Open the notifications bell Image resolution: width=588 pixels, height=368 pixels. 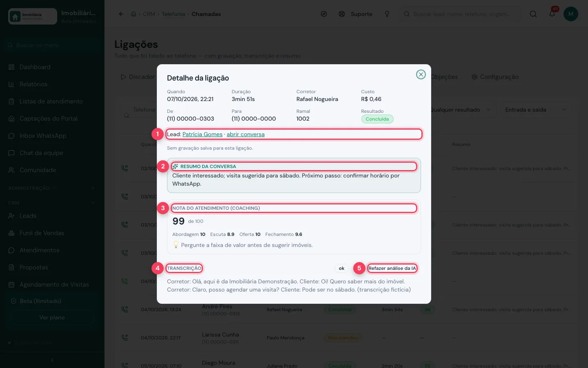tap(552, 14)
